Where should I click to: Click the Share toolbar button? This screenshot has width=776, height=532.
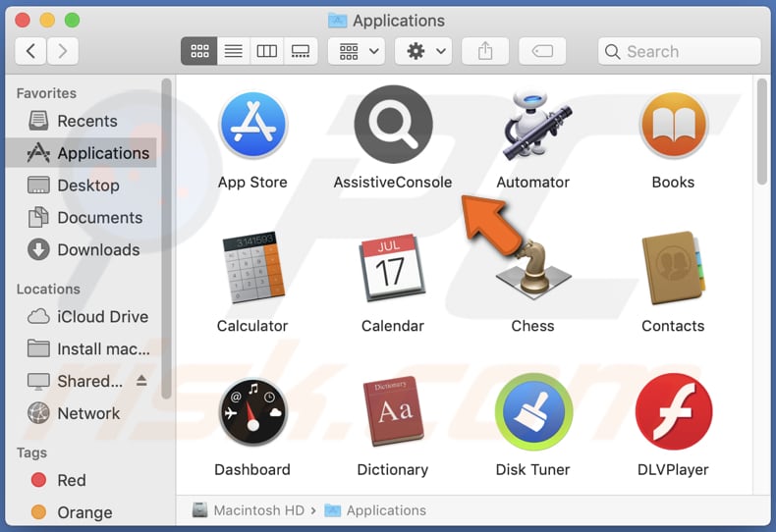tap(485, 51)
